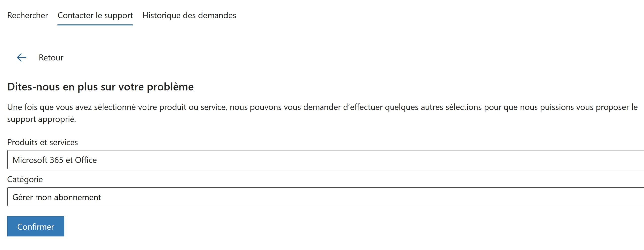
Task: Select Contacter le support tab
Action: (95, 15)
